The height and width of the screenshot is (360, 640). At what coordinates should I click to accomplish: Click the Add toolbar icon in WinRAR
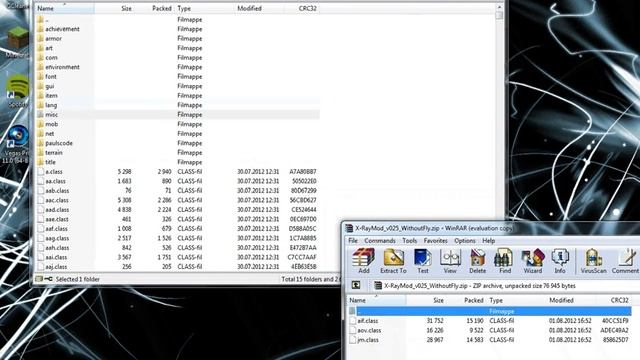(x=363, y=261)
